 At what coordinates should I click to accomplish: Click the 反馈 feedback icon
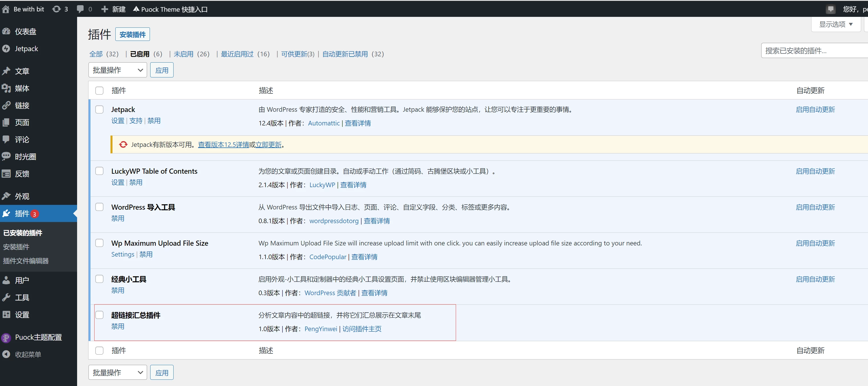6,174
